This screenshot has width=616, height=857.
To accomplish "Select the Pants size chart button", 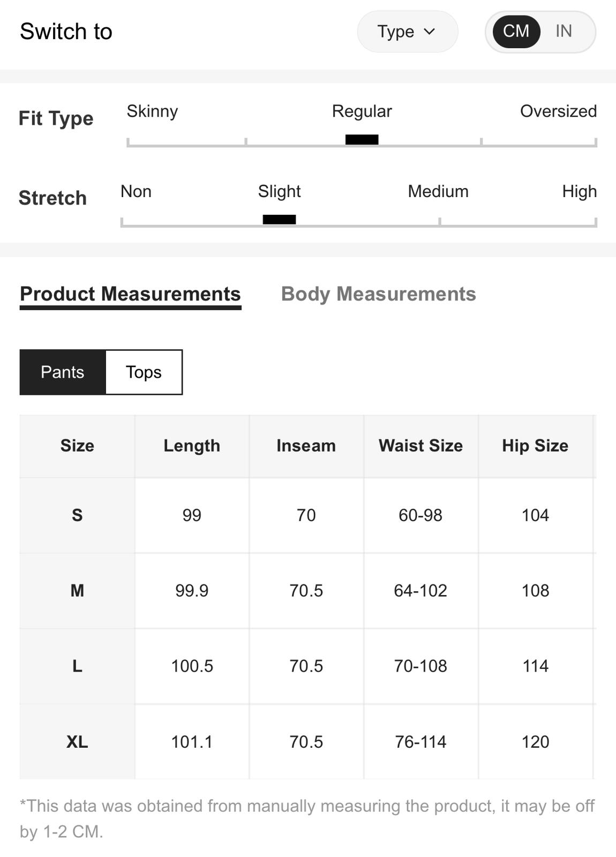I will pyautogui.click(x=63, y=372).
